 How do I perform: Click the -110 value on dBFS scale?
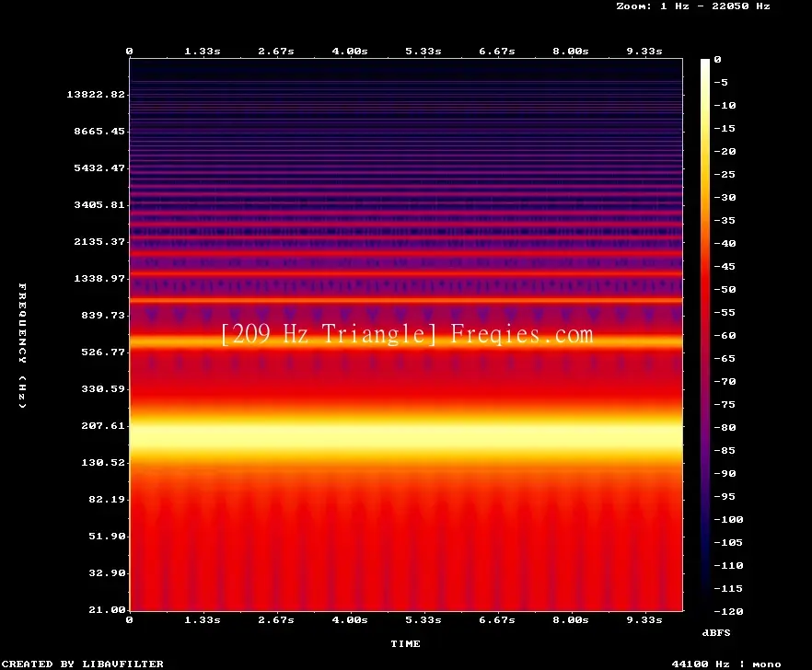[728, 565]
